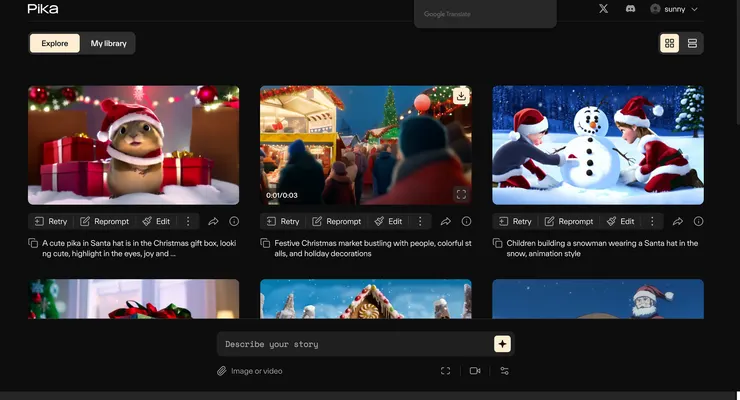Screen dimensions: 740x400
Task: Show info for Christmas market video
Action: tap(466, 221)
